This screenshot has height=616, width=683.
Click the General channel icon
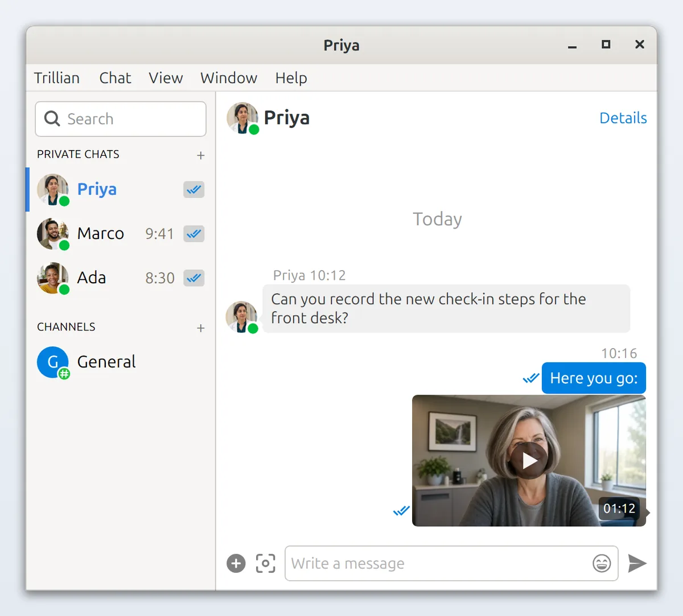53,362
